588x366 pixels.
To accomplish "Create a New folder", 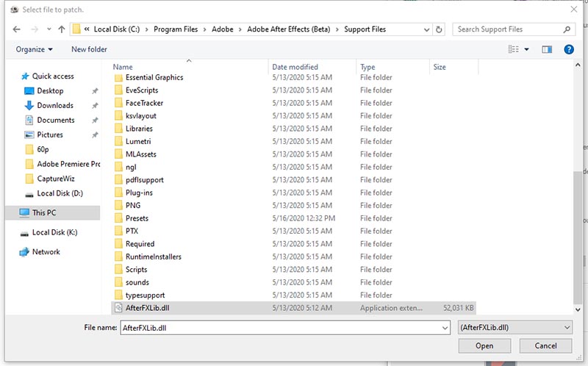I will pos(89,49).
